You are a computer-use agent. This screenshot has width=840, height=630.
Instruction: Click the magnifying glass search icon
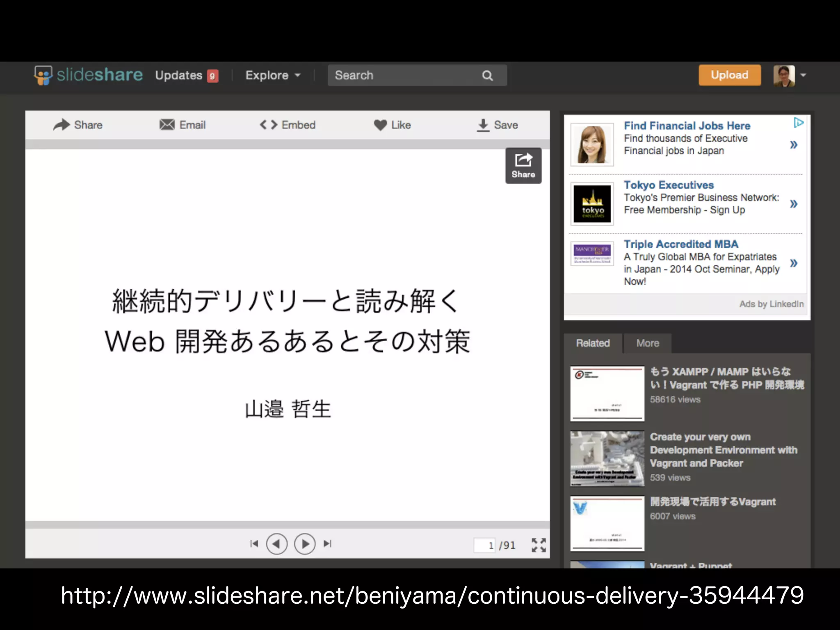click(487, 75)
